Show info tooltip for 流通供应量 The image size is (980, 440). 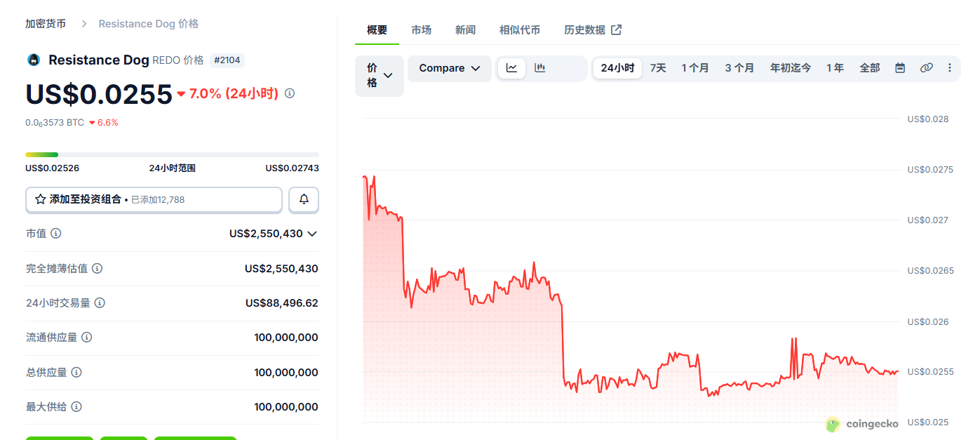86,337
